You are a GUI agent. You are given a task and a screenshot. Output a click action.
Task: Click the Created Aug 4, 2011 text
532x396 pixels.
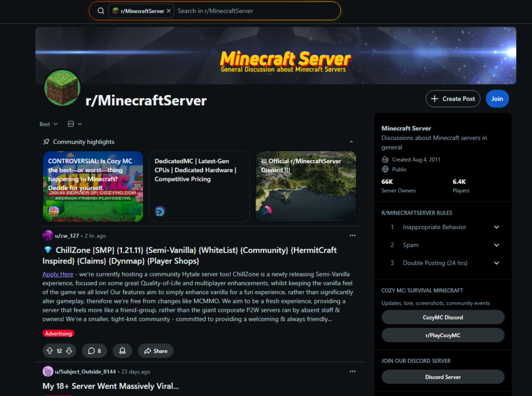pos(416,160)
